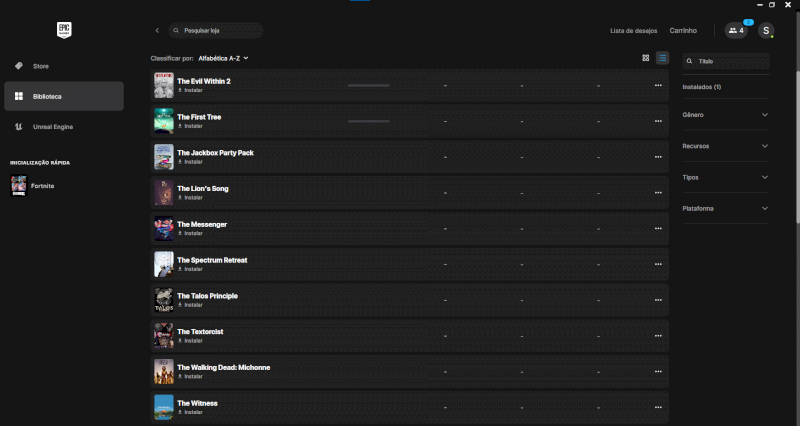Click the Pesquisar loja search field
Viewport: 800px width, 426px height.
coord(216,31)
